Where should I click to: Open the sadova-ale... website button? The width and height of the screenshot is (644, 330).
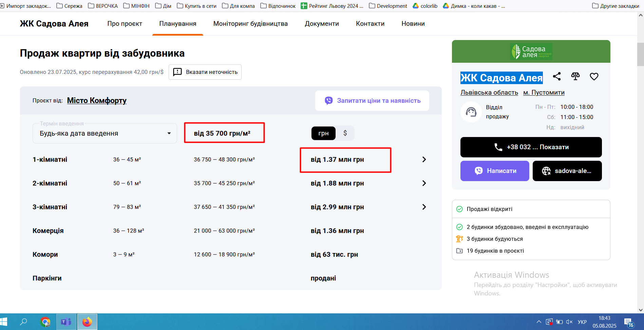coord(567,171)
